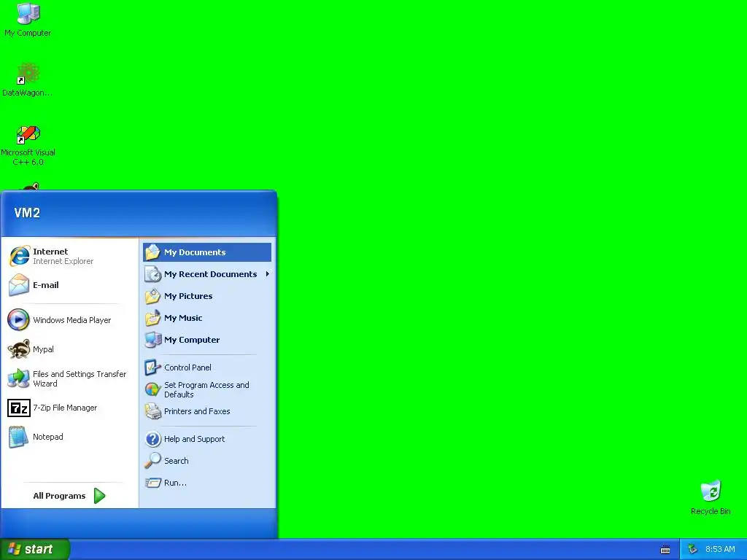This screenshot has height=560, width=747.
Task: Open the Run... dialog
Action: pyautogui.click(x=207, y=483)
